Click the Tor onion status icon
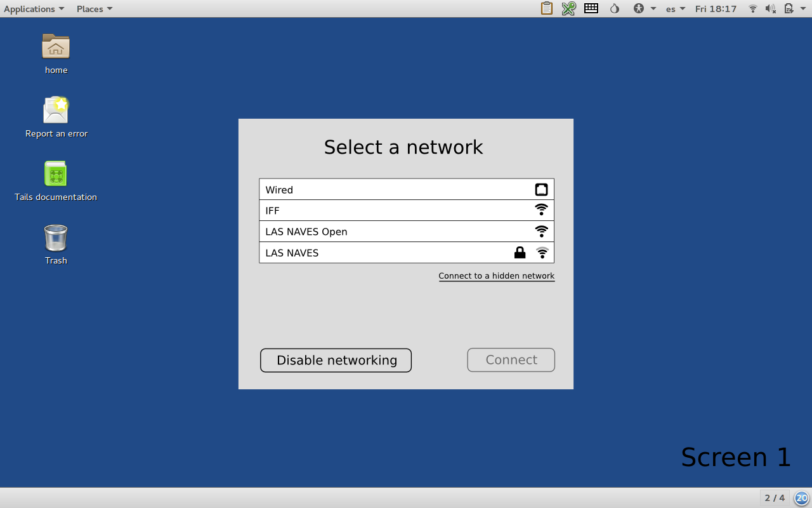 click(614, 8)
